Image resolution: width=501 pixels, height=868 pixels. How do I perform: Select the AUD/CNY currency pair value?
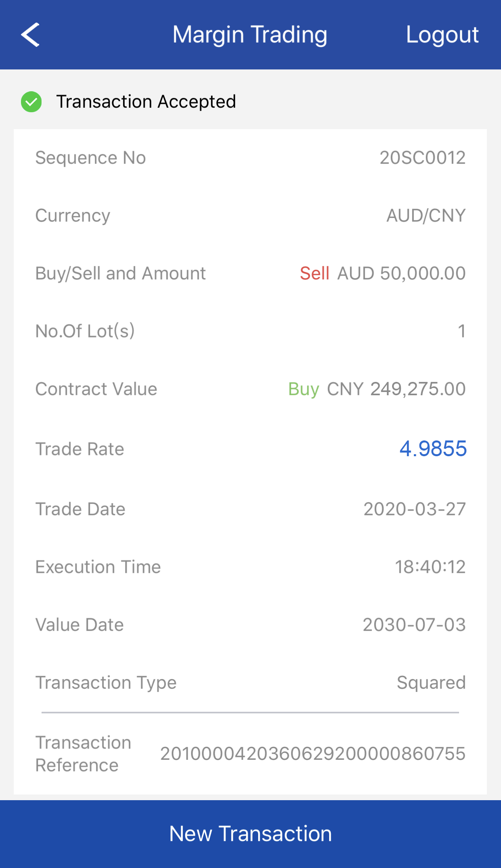coord(426,216)
